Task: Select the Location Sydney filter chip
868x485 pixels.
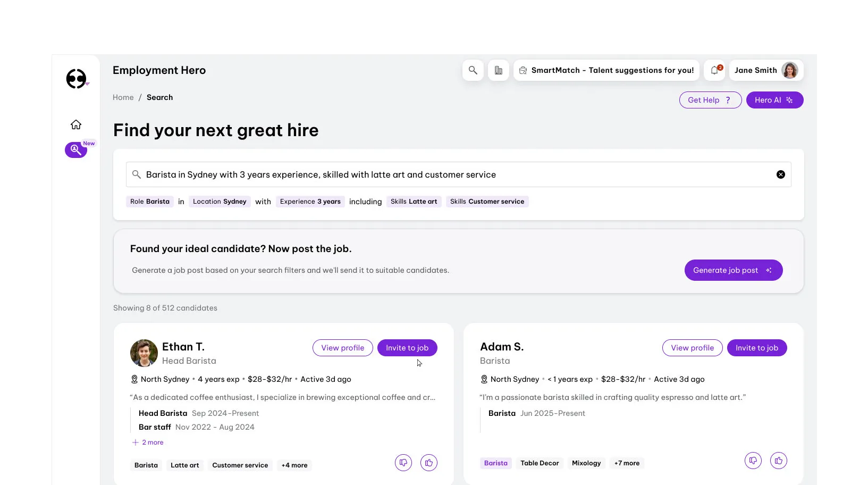Action: pos(220,202)
